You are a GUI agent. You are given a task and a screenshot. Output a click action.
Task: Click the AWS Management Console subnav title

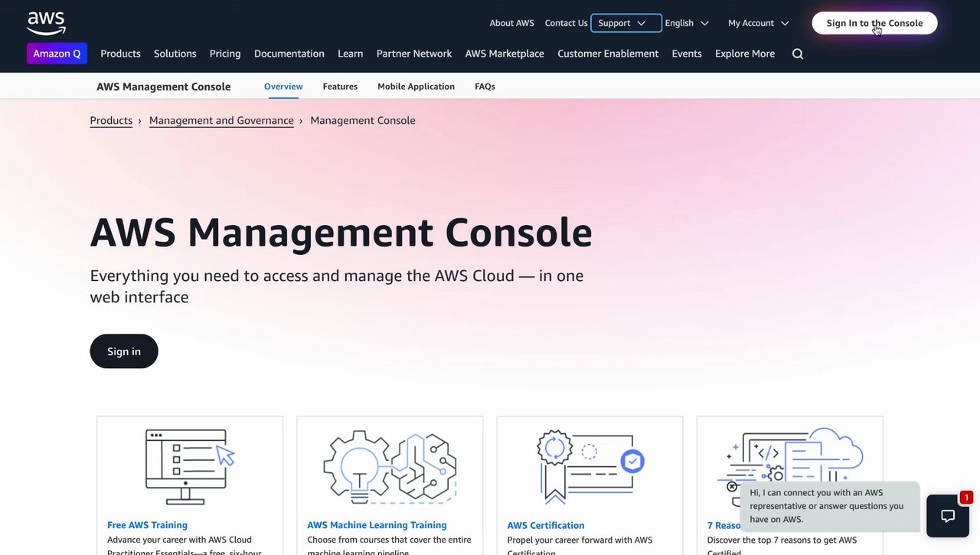164,87
